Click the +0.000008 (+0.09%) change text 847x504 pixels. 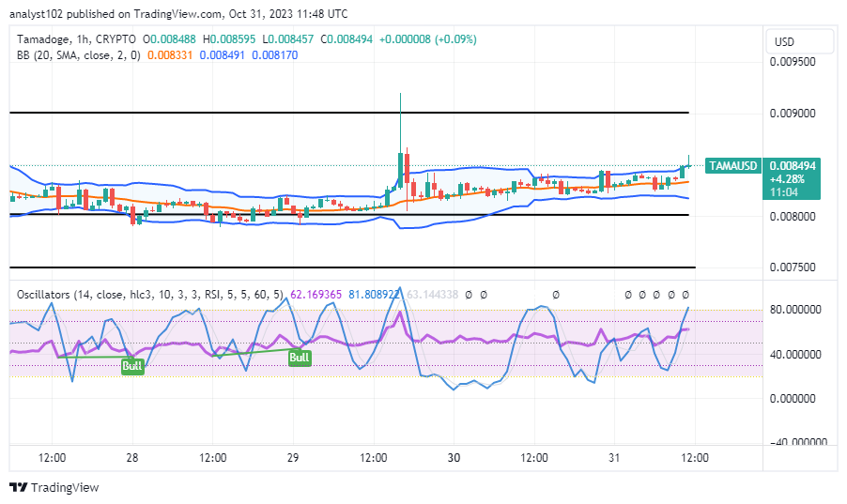(428, 39)
